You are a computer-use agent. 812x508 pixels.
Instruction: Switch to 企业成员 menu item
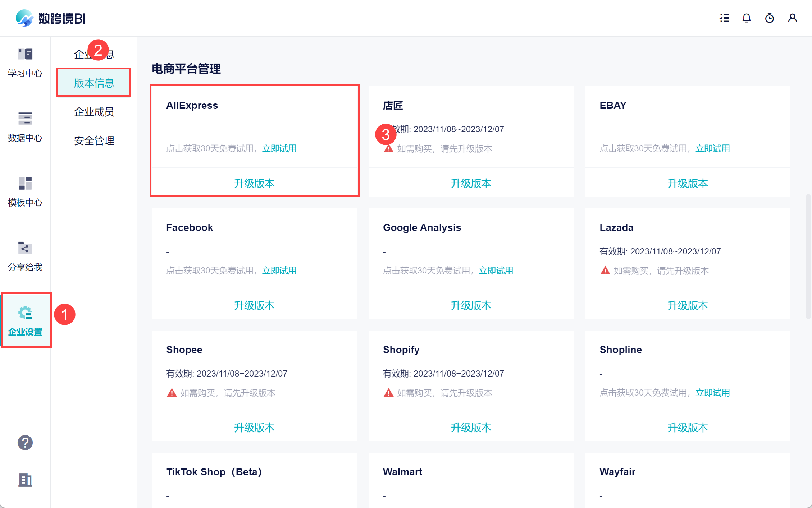(x=94, y=112)
